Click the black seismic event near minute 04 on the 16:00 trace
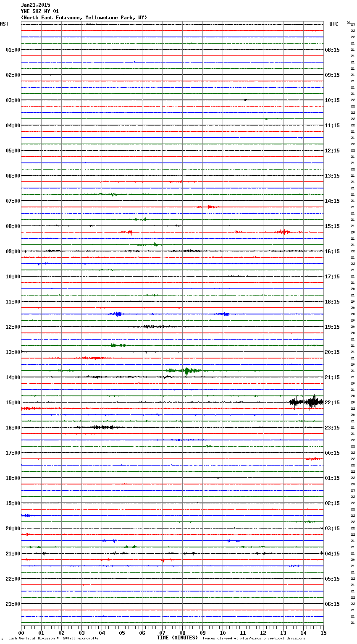Viewport: 357px width, 644px height. 100,427
